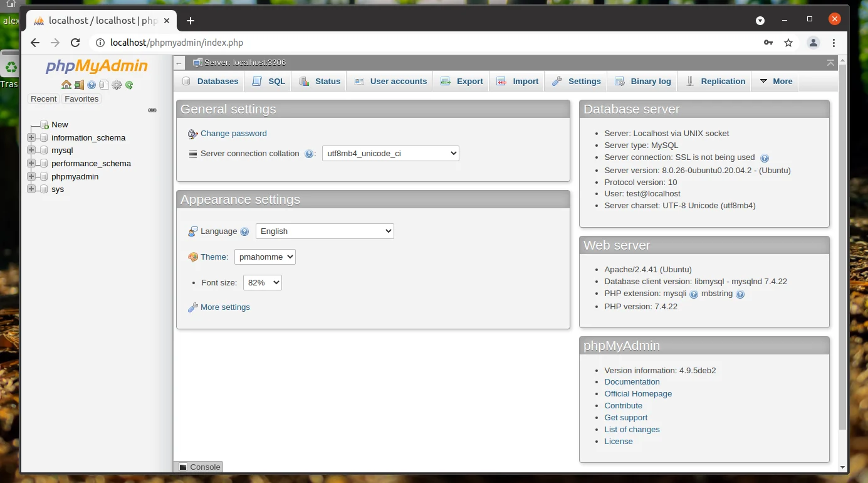Expand the performance_schema database node

point(31,163)
